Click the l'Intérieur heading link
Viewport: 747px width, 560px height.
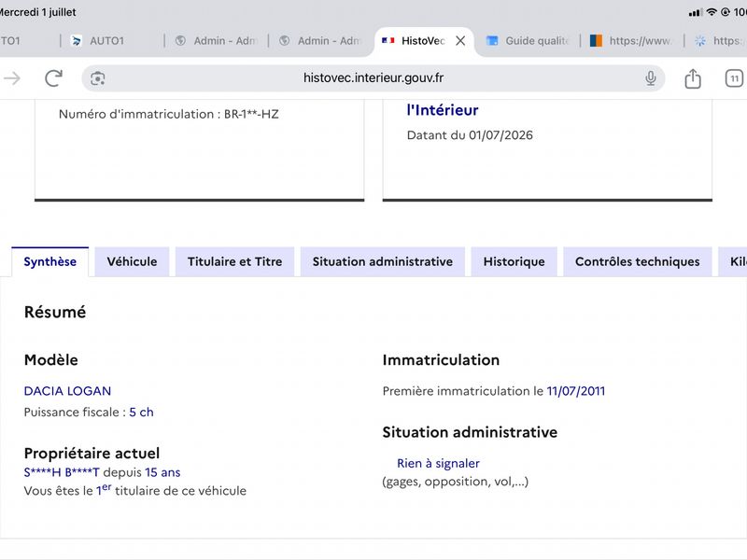(442, 110)
